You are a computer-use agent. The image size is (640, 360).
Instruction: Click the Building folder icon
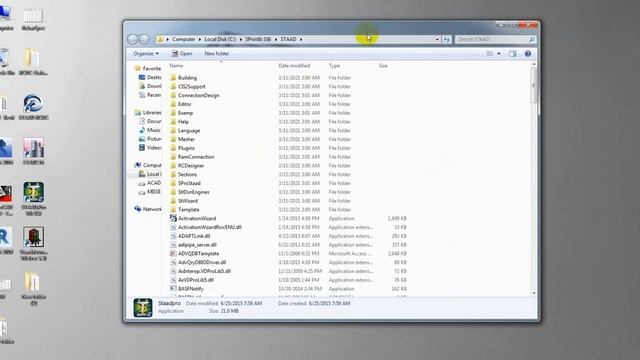pos(173,78)
